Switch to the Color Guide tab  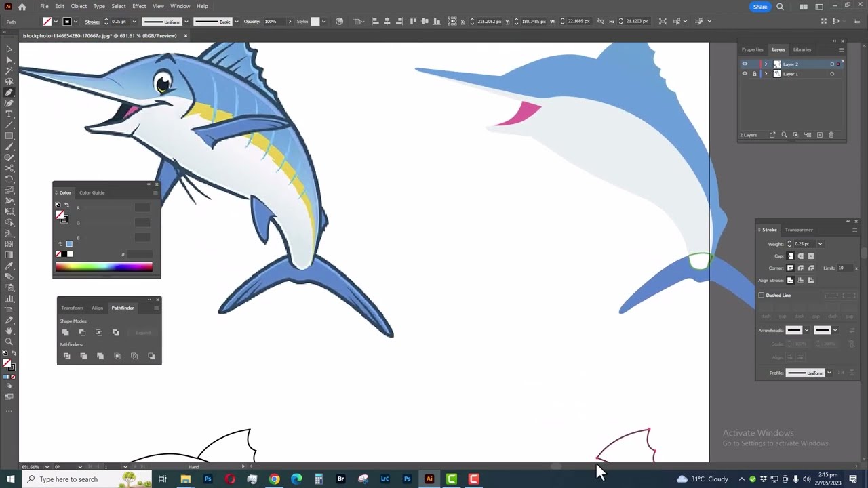pyautogui.click(x=92, y=192)
